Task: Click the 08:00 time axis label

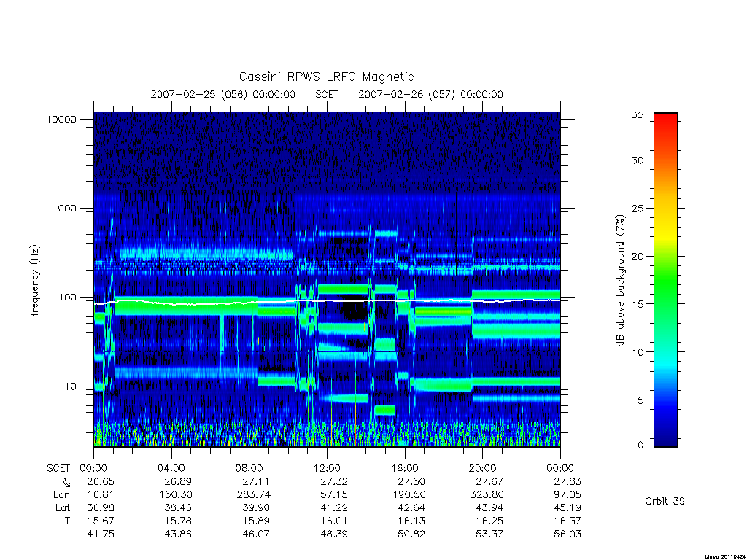Action: tap(249, 469)
